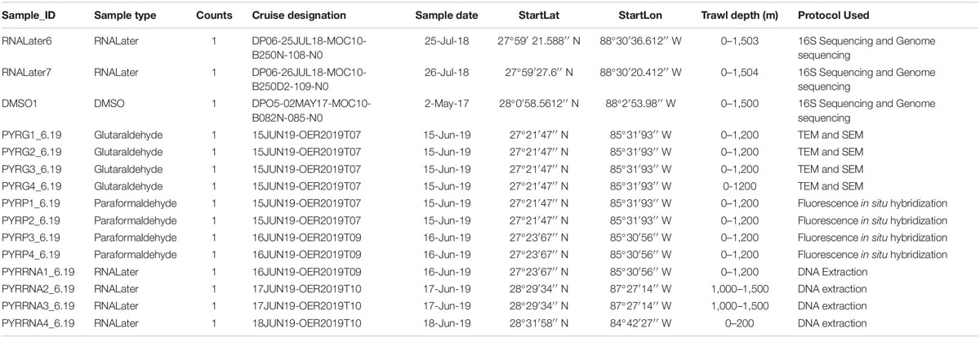Click the Sample type column header
The height and width of the screenshot is (338, 980).
124,16
